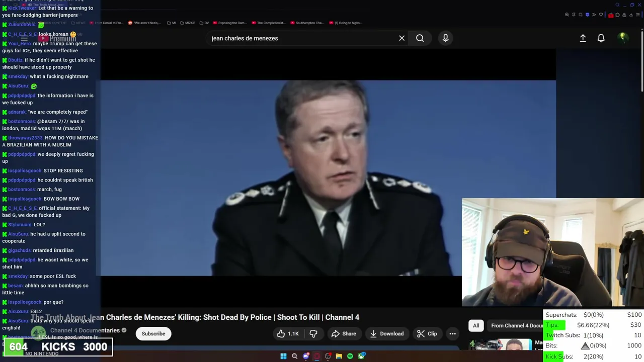Click the pinboard pin icon in address bar

574,15
